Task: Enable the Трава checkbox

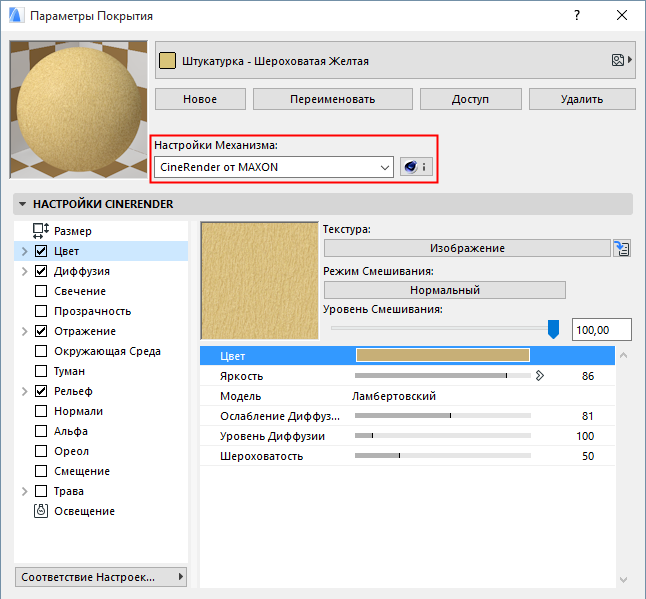Action: (41, 491)
